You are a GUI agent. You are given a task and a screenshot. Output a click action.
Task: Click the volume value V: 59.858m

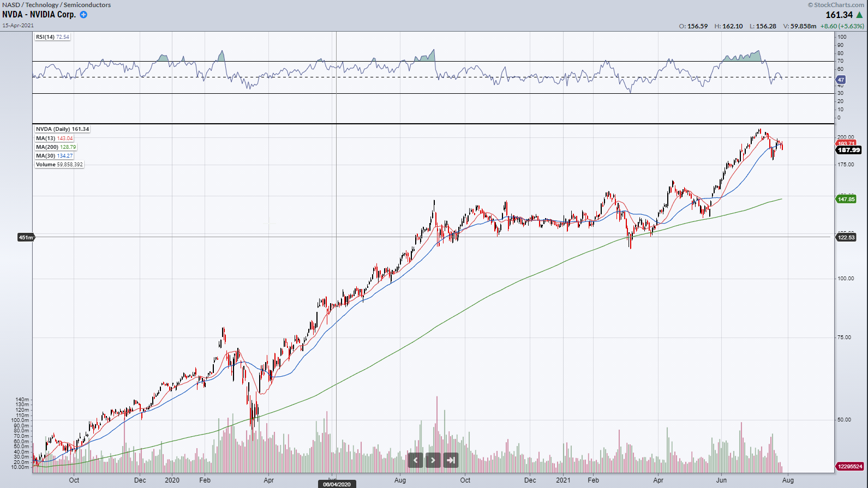tap(800, 26)
